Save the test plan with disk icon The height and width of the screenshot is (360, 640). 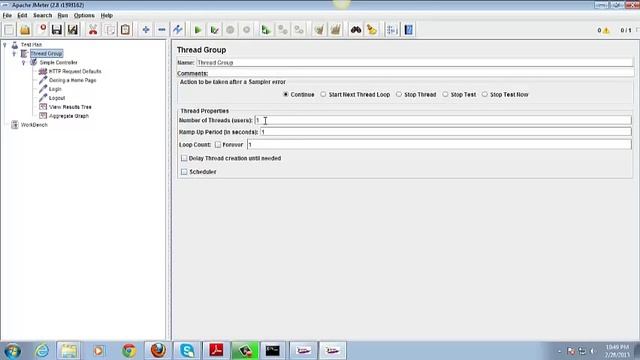[x=57, y=30]
